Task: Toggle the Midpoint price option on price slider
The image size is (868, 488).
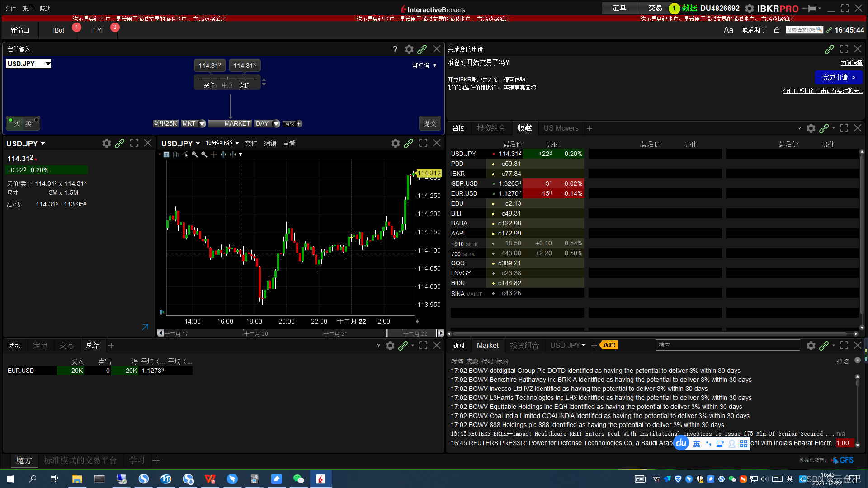Action: coord(227,85)
